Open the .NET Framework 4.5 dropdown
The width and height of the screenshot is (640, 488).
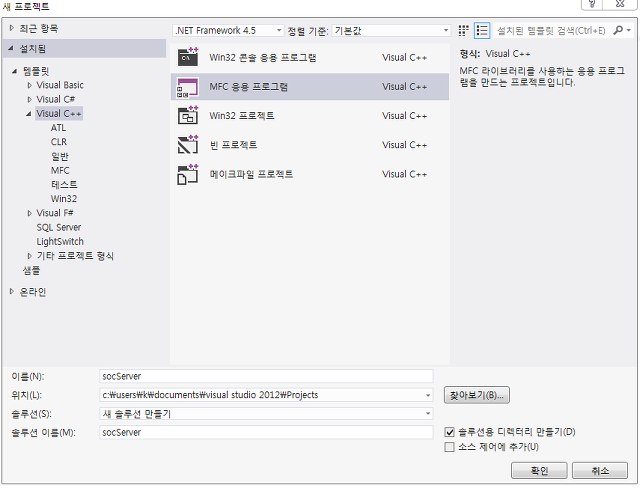pyautogui.click(x=229, y=31)
